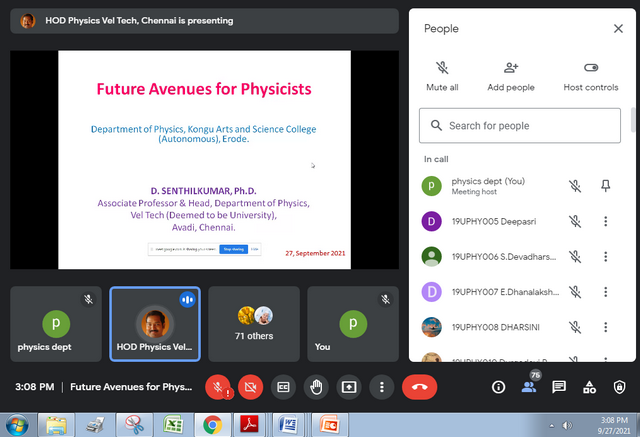The height and width of the screenshot is (437, 640).
Task: Click Add people icon
Action: [511, 76]
